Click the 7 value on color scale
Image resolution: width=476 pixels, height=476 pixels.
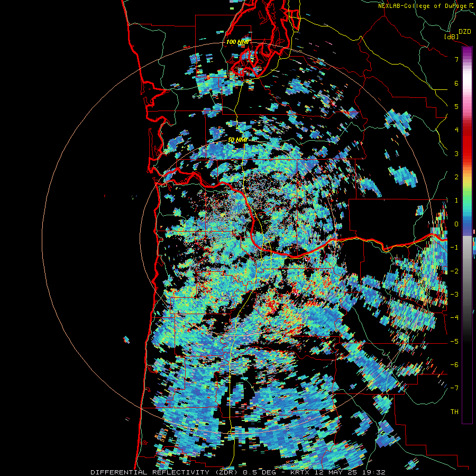click(456, 59)
